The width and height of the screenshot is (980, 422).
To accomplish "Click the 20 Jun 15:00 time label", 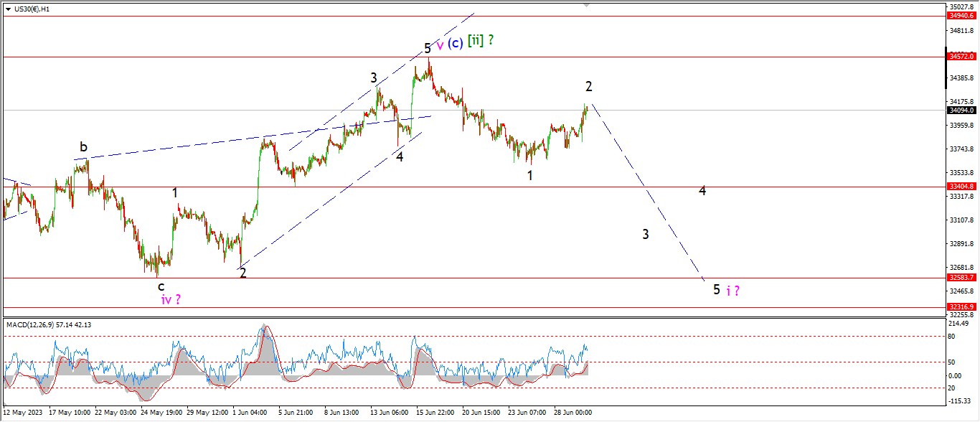I will point(481,413).
